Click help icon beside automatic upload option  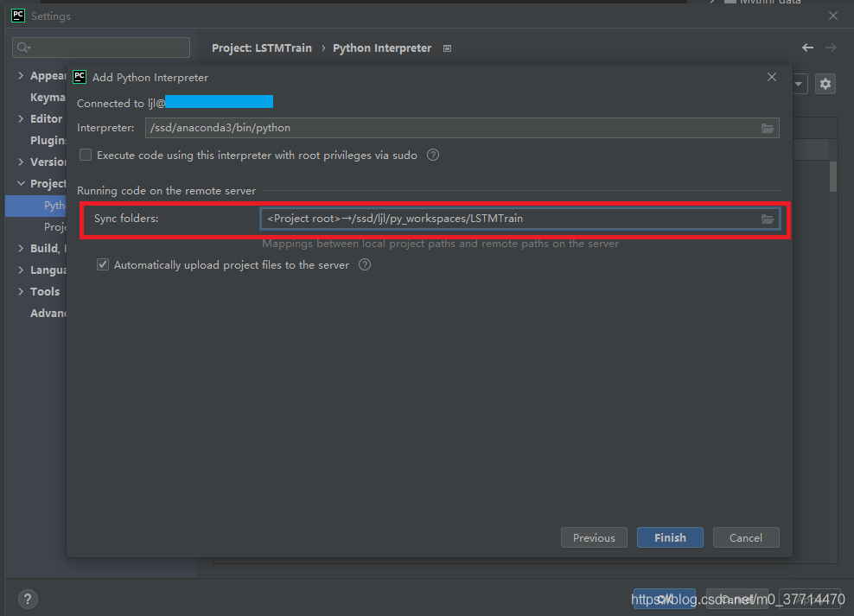click(365, 265)
